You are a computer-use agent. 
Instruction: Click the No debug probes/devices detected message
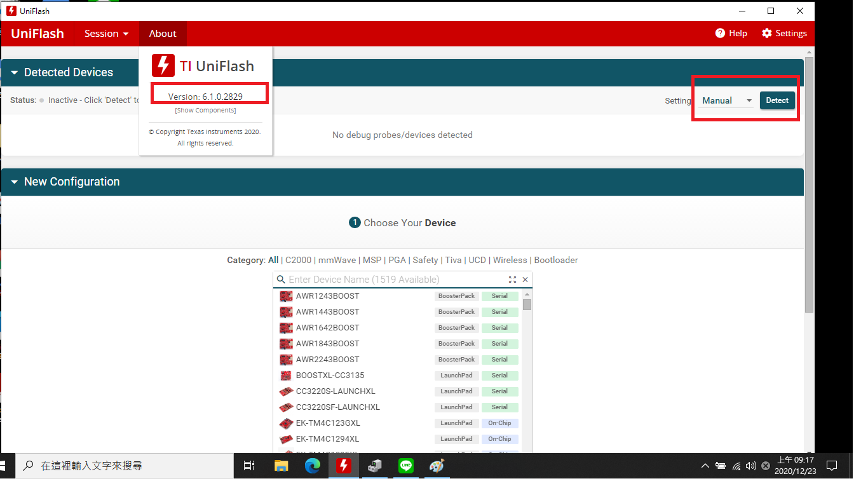[x=402, y=135]
